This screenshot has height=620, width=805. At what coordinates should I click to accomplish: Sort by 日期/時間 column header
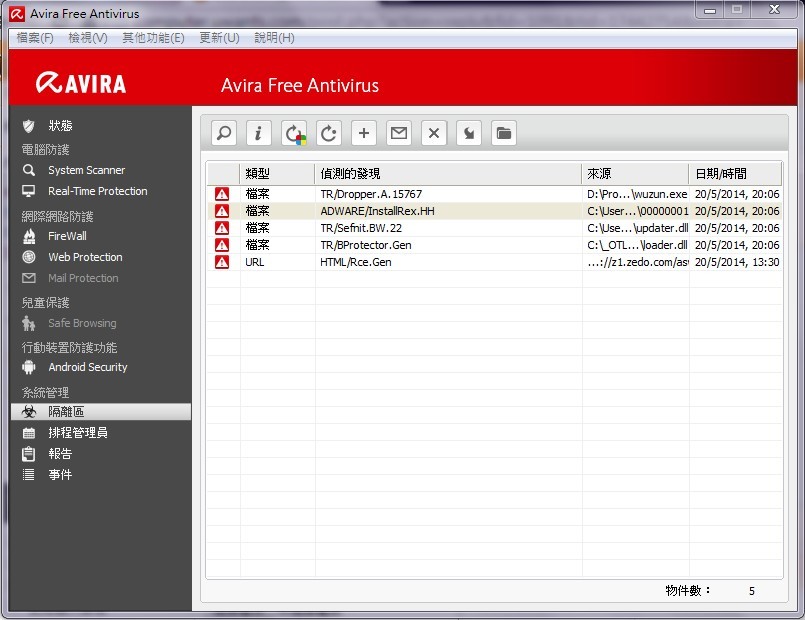point(735,174)
